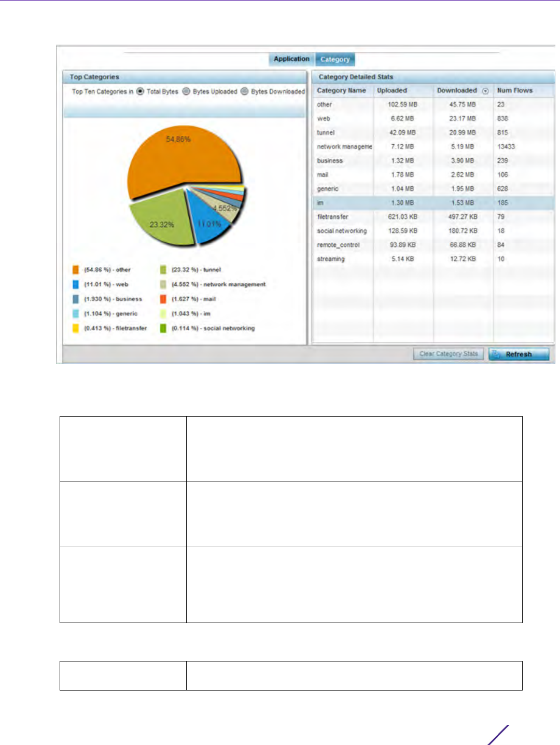Click the '(54.86 %) - other' legend label
560x745 pixels.
coord(107,270)
